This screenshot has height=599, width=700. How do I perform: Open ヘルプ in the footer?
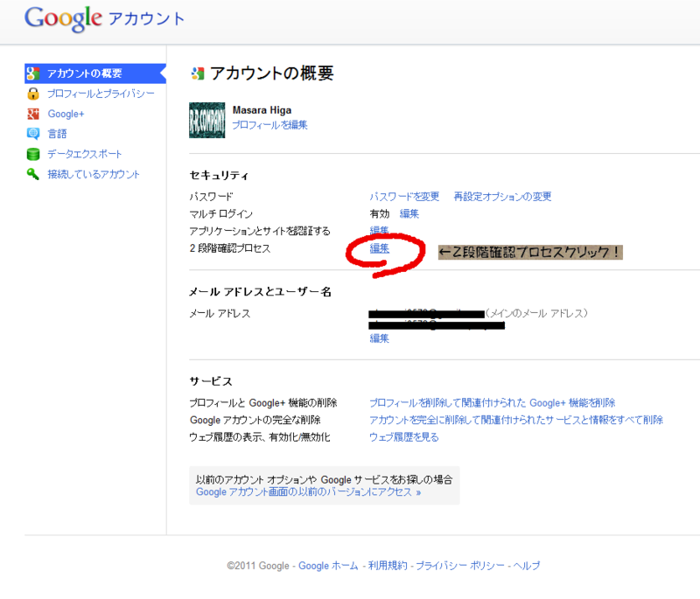tap(527, 566)
